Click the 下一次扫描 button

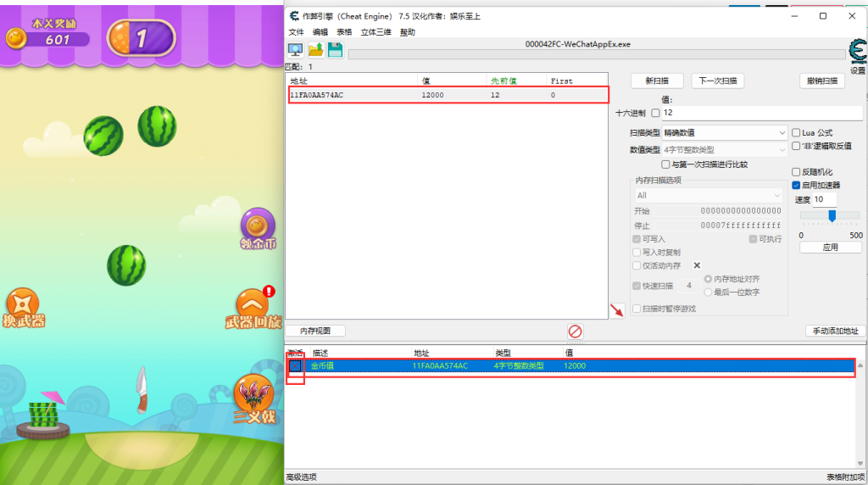coord(718,81)
